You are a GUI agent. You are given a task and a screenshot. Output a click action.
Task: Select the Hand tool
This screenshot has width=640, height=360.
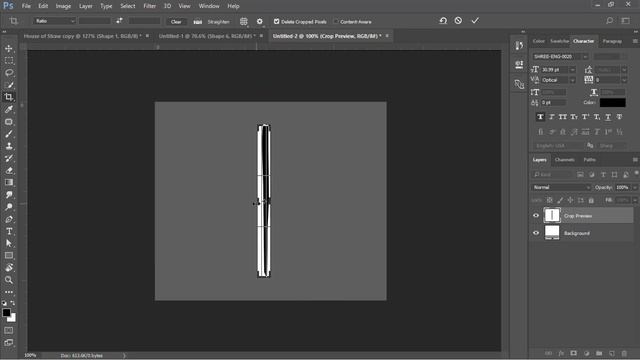pyautogui.click(x=9, y=268)
